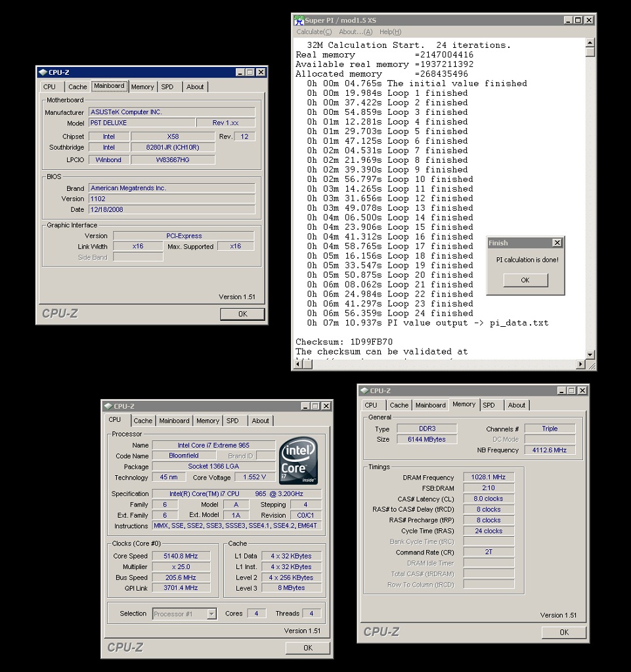Screen dimensions: 631x672
Task: Click scroll up arrow in Super PI
Action: pos(590,43)
